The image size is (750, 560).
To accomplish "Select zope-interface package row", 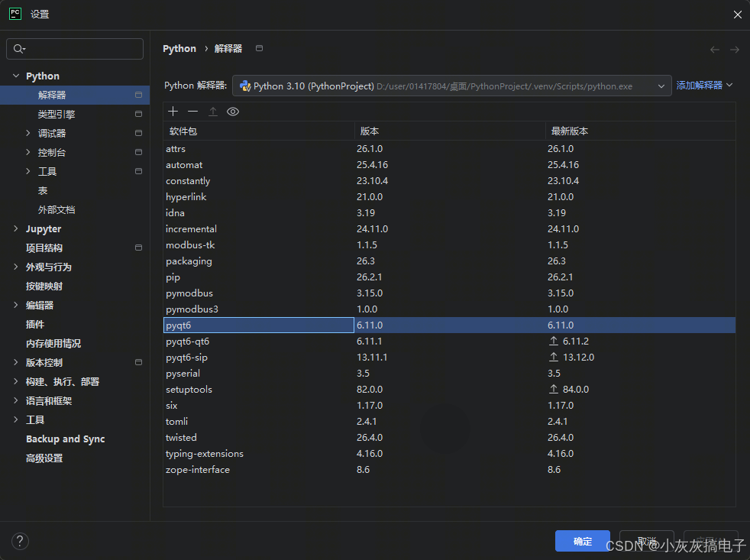I will [x=449, y=470].
